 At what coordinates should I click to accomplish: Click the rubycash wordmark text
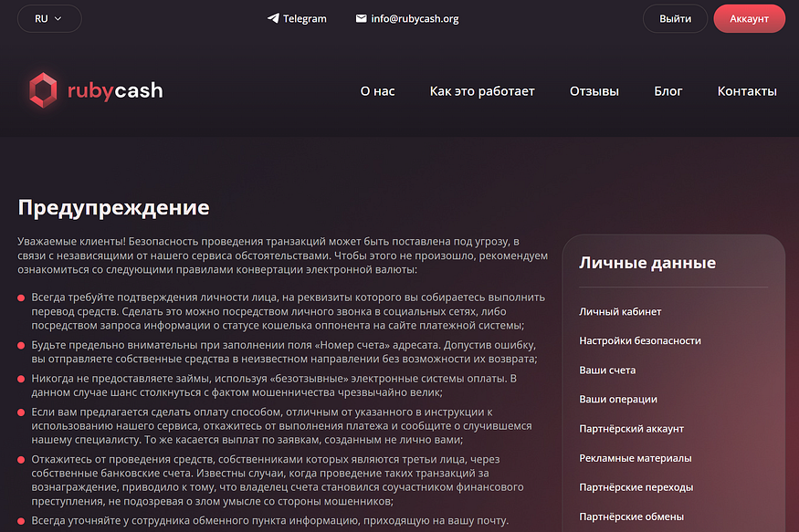click(115, 90)
